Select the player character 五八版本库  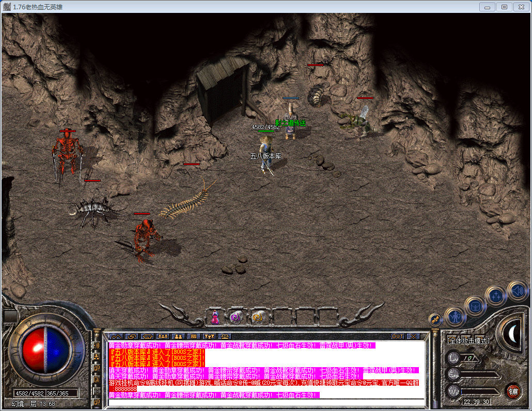point(267,155)
